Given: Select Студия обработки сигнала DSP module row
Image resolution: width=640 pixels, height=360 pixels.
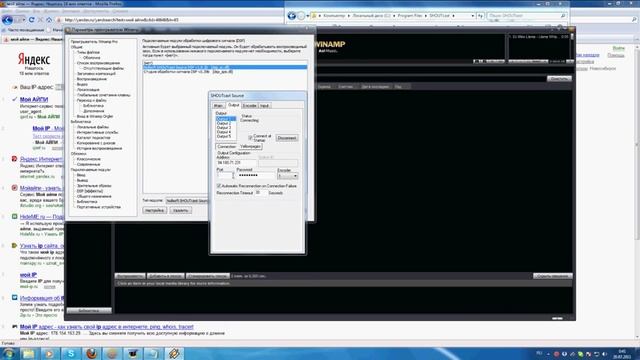Looking at the screenshot, I should click(225, 71).
